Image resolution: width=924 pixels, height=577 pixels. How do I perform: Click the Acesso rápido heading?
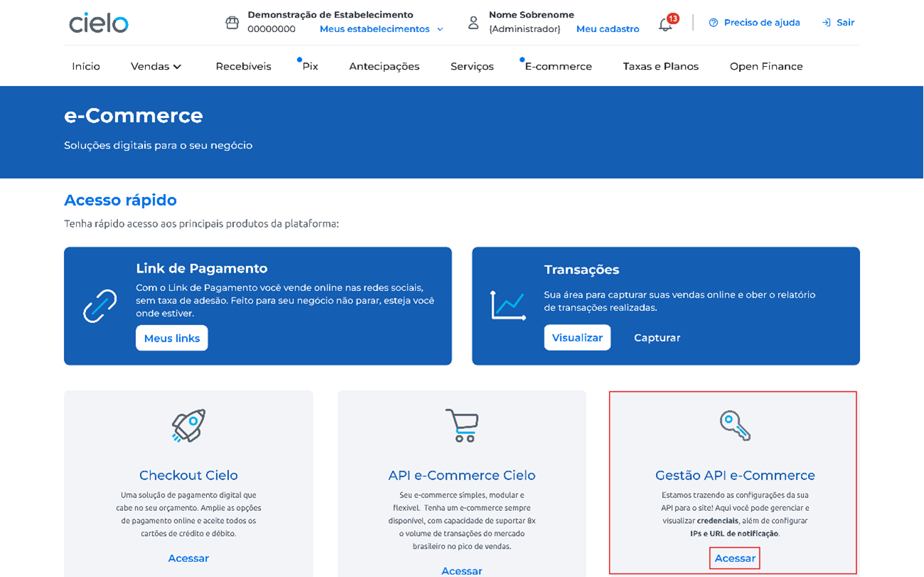[120, 200]
